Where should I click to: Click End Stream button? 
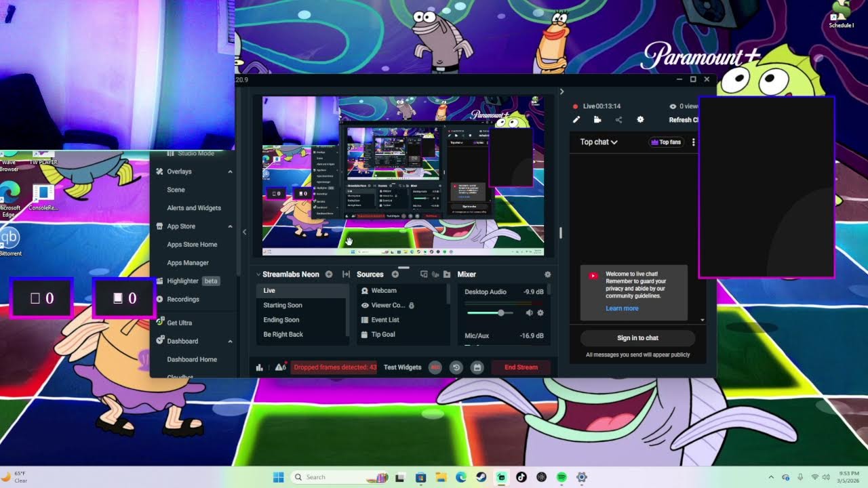click(x=521, y=367)
